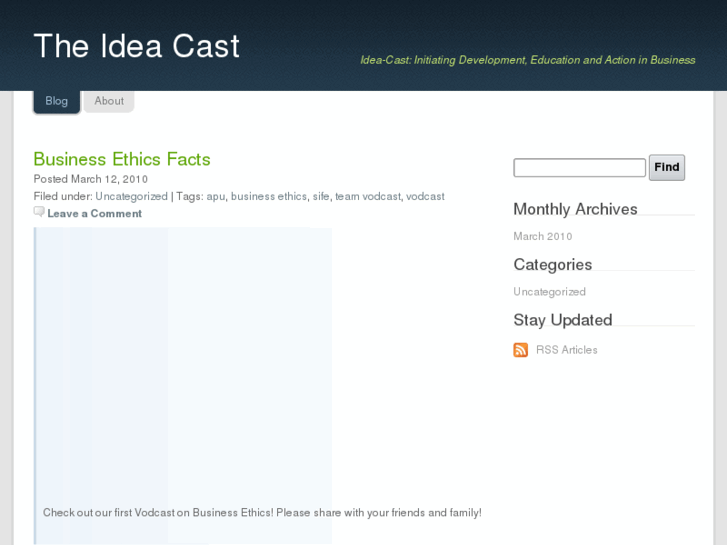The width and height of the screenshot is (727, 545).
Task: Select the vodcast tag link
Action: [x=425, y=197]
